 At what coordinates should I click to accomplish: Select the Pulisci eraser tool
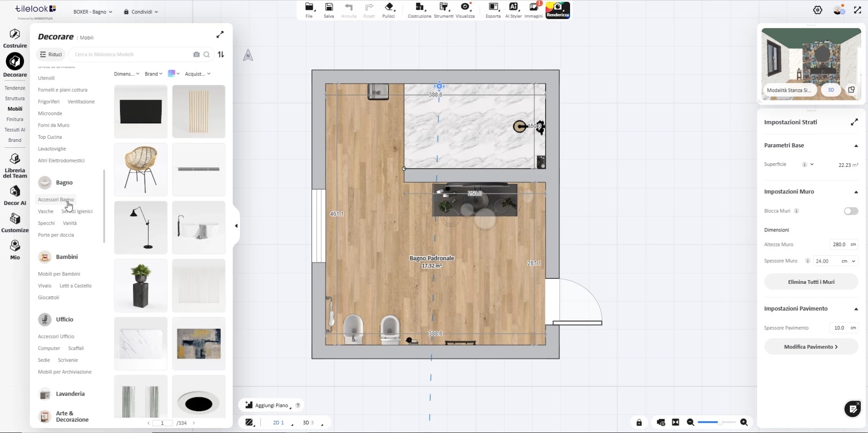[389, 10]
